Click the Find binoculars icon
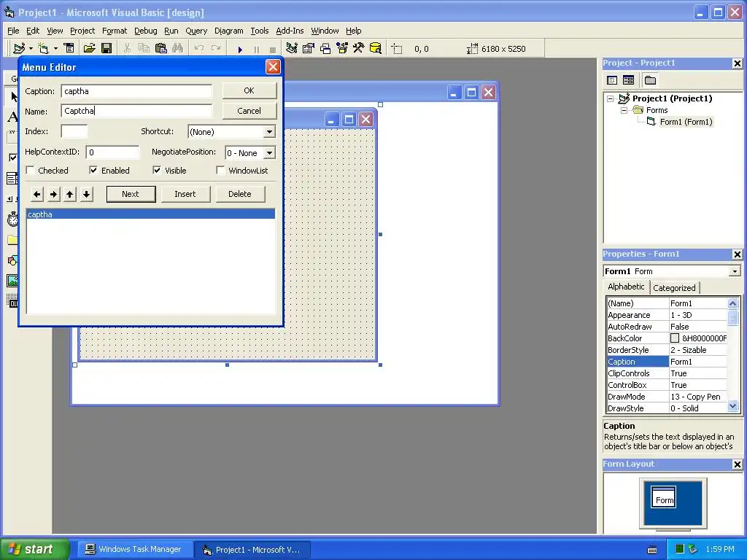 [x=178, y=49]
